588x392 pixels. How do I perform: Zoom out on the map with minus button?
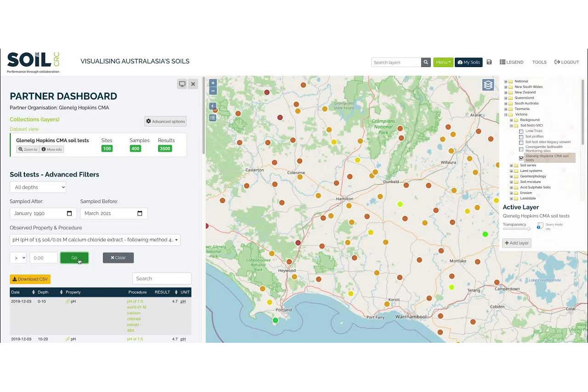(213, 91)
